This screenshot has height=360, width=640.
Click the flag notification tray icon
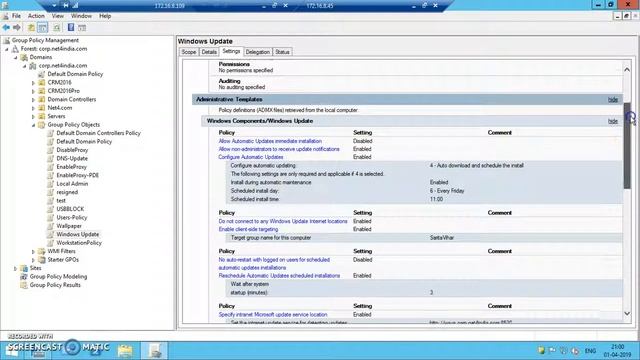pyautogui.click(x=552, y=350)
